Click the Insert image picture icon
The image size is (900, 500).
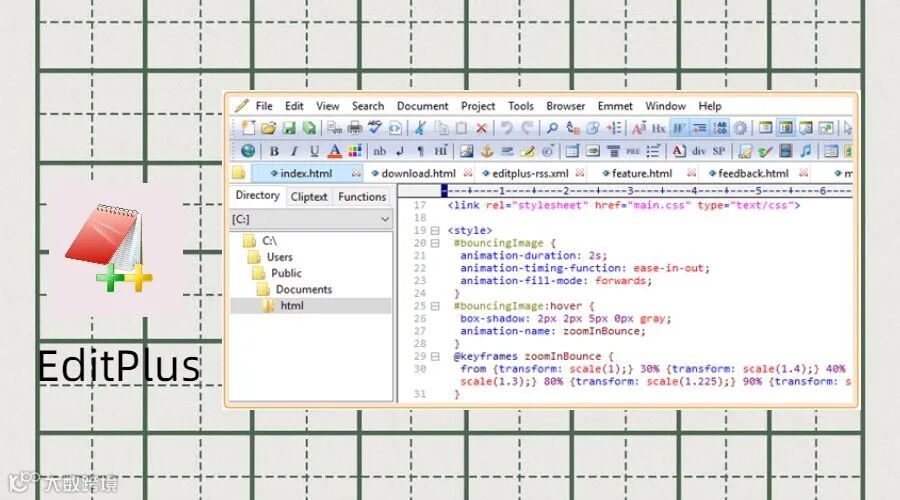(x=467, y=151)
